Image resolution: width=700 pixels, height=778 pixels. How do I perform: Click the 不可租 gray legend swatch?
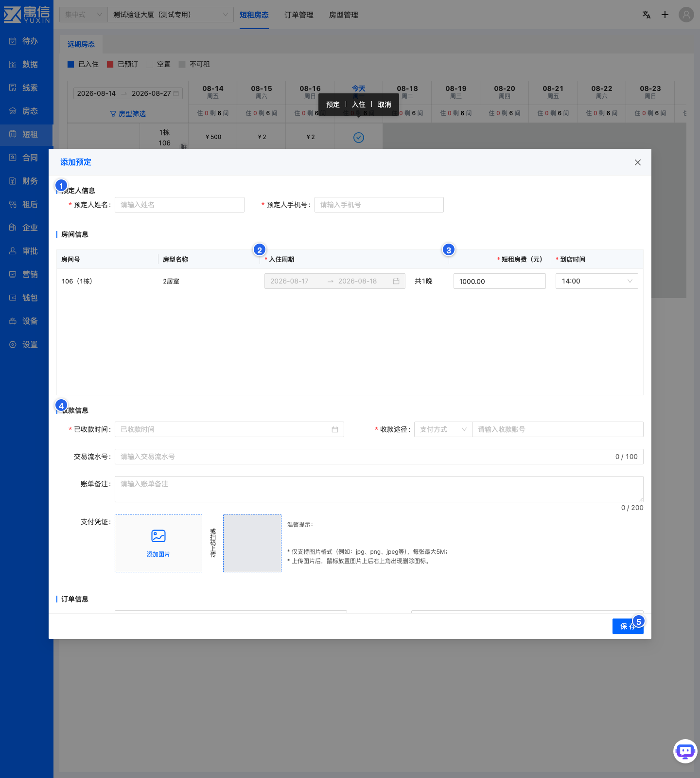[x=182, y=64]
